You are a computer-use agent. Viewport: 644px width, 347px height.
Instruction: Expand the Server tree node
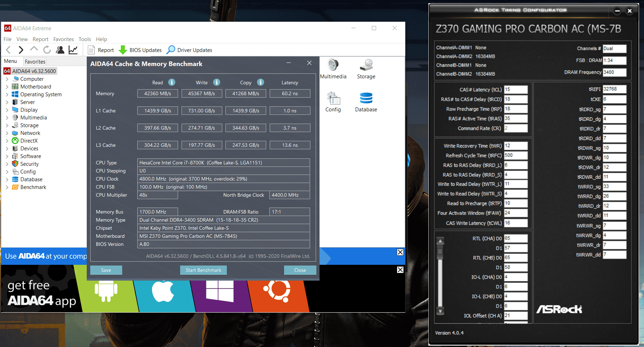tap(7, 102)
